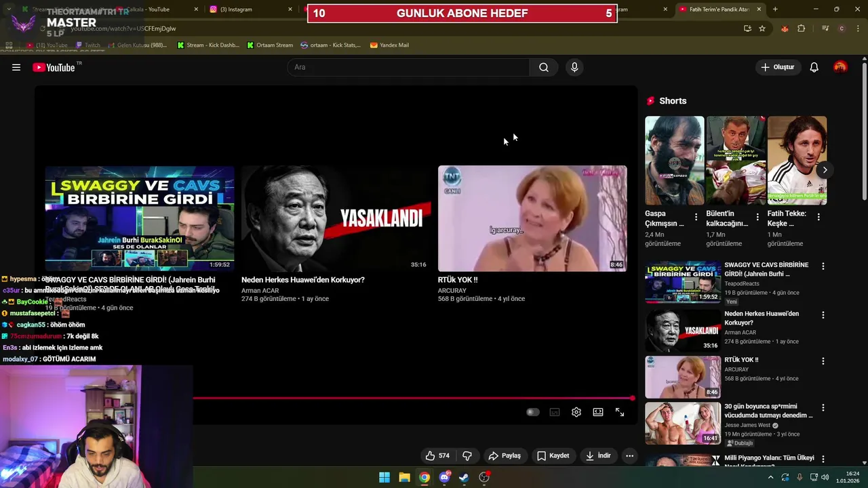
Task: Open the Ortaam Stream bookmark
Action: pos(270,45)
